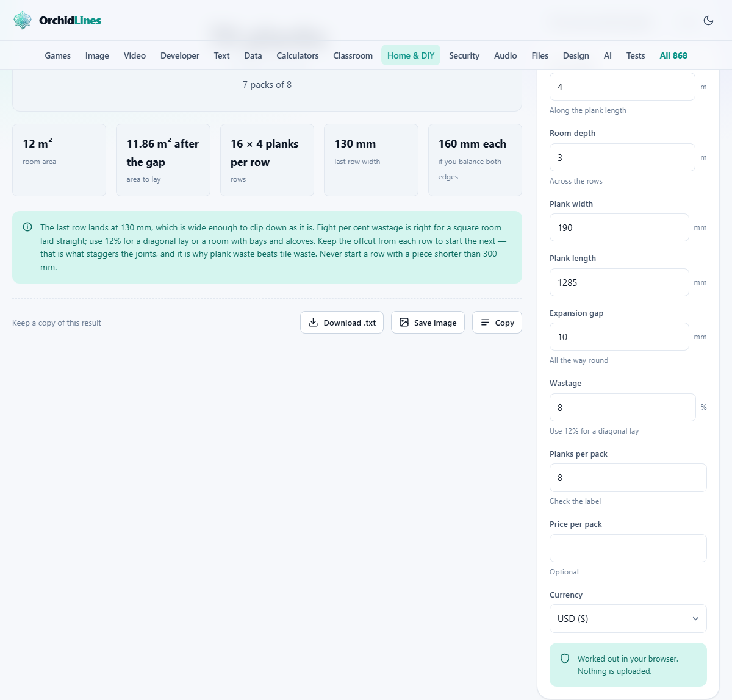
Task: Click the '11.86 m² after the gap' value
Action: click(163, 152)
